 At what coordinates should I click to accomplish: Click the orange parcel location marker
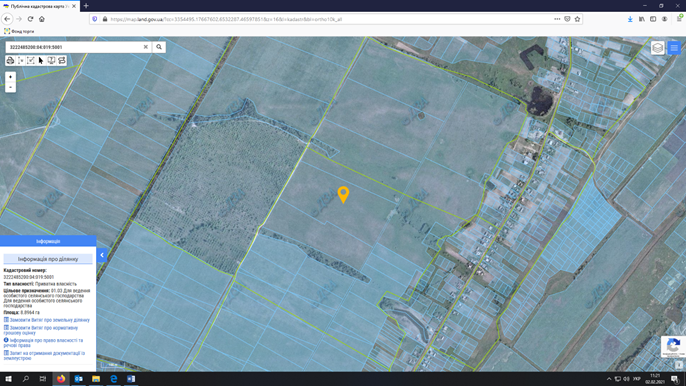[x=343, y=195]
